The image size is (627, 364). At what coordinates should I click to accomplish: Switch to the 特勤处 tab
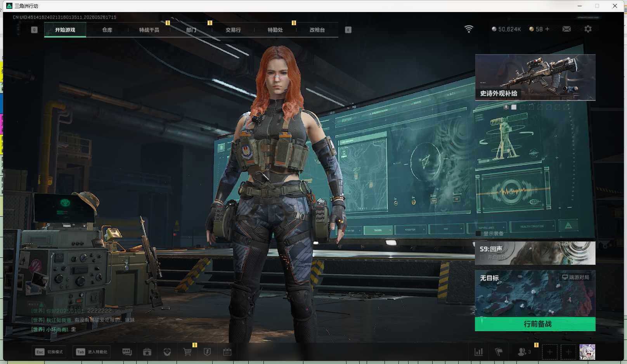coord(275,30)
